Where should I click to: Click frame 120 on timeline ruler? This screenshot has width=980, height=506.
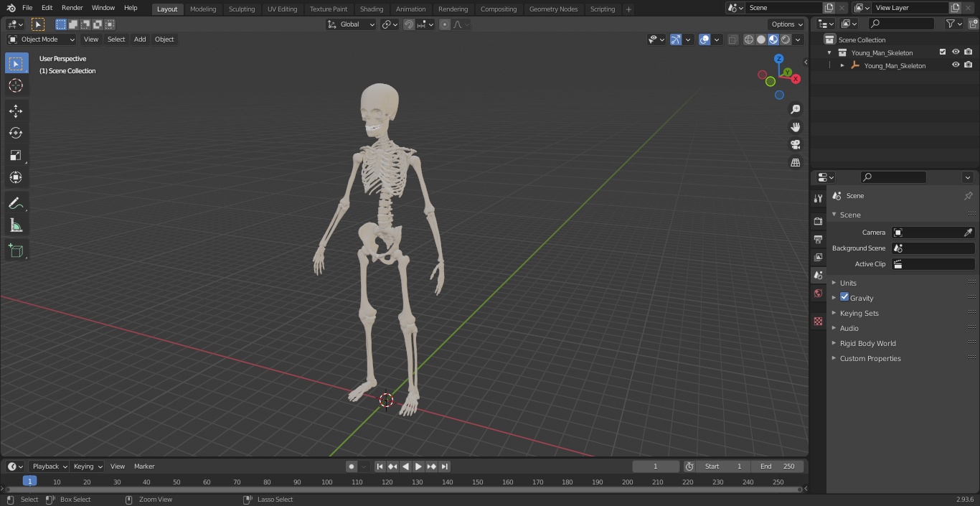pos(387,482)
